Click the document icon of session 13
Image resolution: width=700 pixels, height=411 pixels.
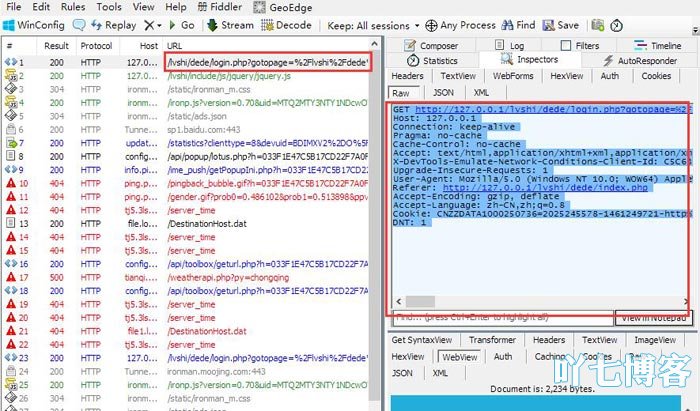click(11, 223)
